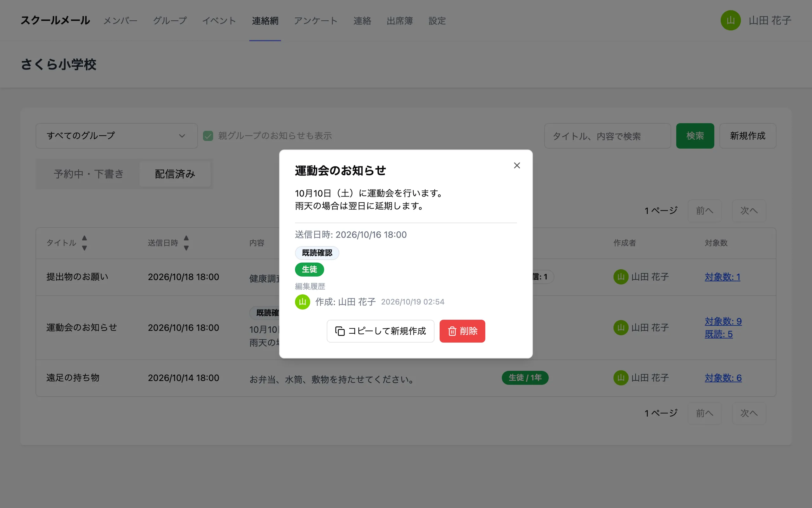Image resolution: width=812 pixels, height=508 pixels.
Task: Click the 山 avatar in 編集履歴
Action: tap(302, 302)
